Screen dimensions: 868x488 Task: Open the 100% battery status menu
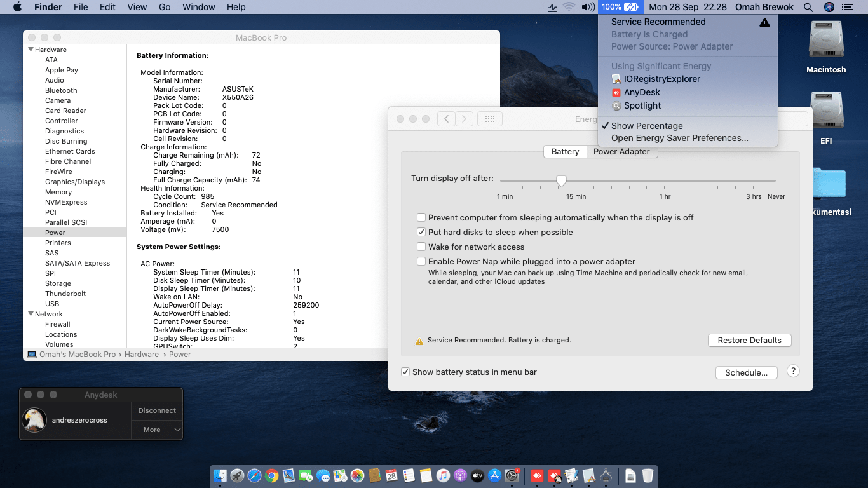620,7
